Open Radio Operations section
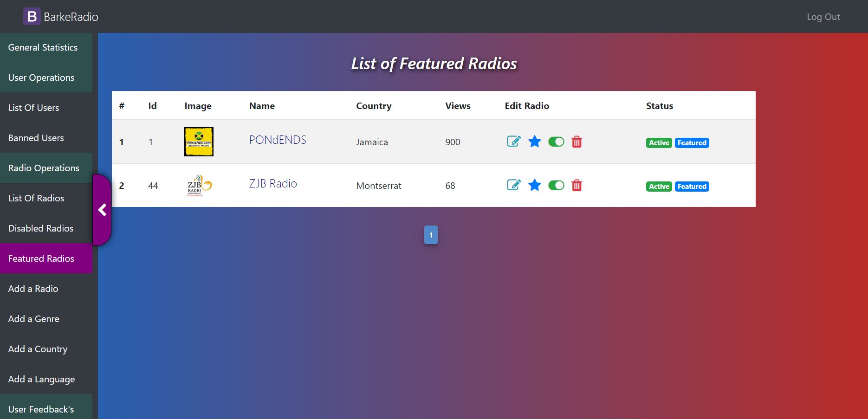The height and width of the screenshot is (419, 868). point(46,168)
